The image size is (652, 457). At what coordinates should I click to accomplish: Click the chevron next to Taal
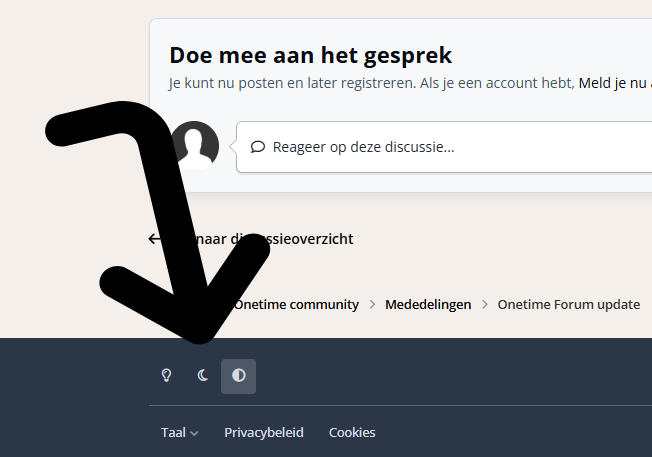(194, 434)
